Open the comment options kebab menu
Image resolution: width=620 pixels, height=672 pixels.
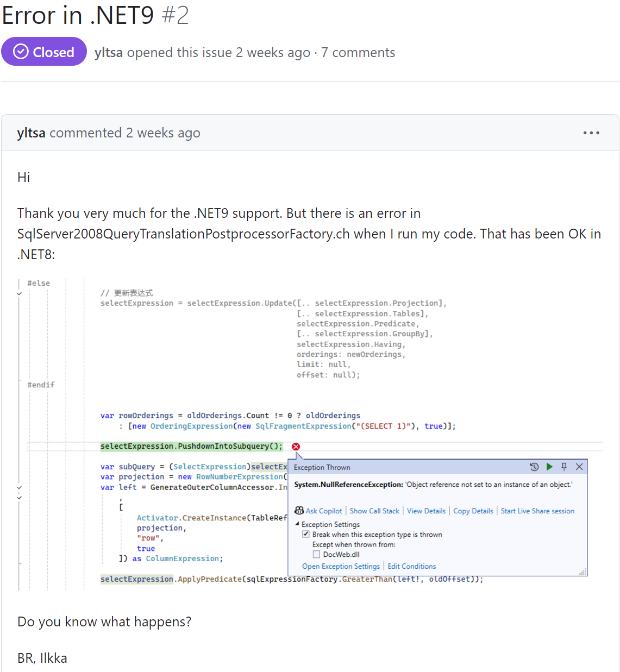pos(591,133)
